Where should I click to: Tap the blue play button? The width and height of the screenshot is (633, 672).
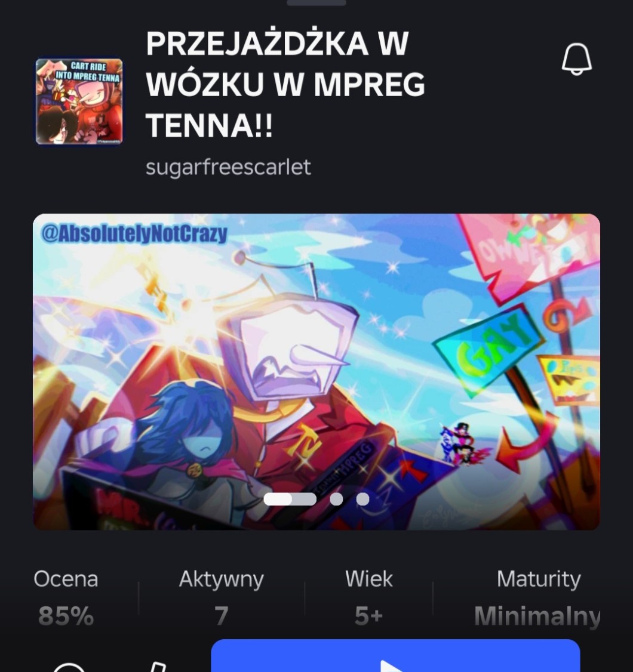pos(395,656)
